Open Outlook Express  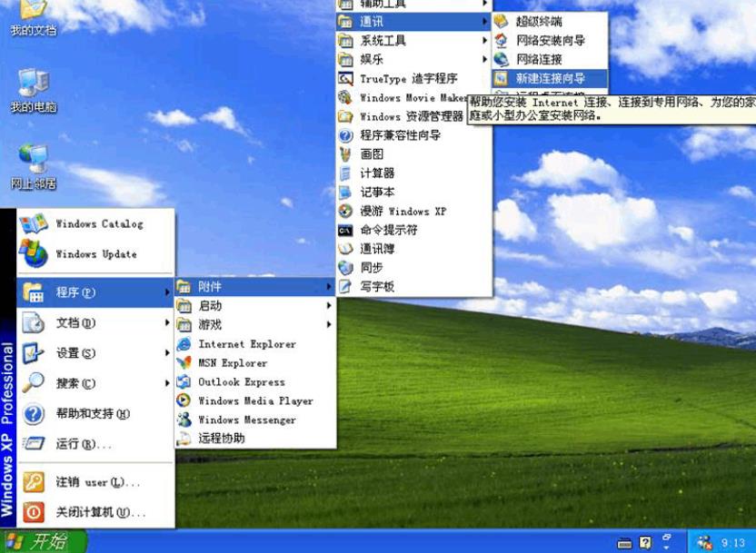pyautogui.click(x=238, y=382)
